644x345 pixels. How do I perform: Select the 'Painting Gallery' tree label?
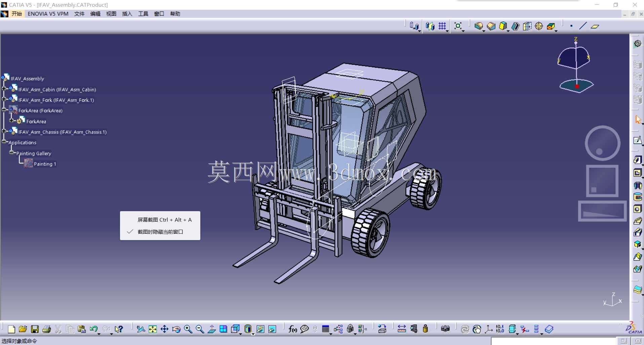34,153
